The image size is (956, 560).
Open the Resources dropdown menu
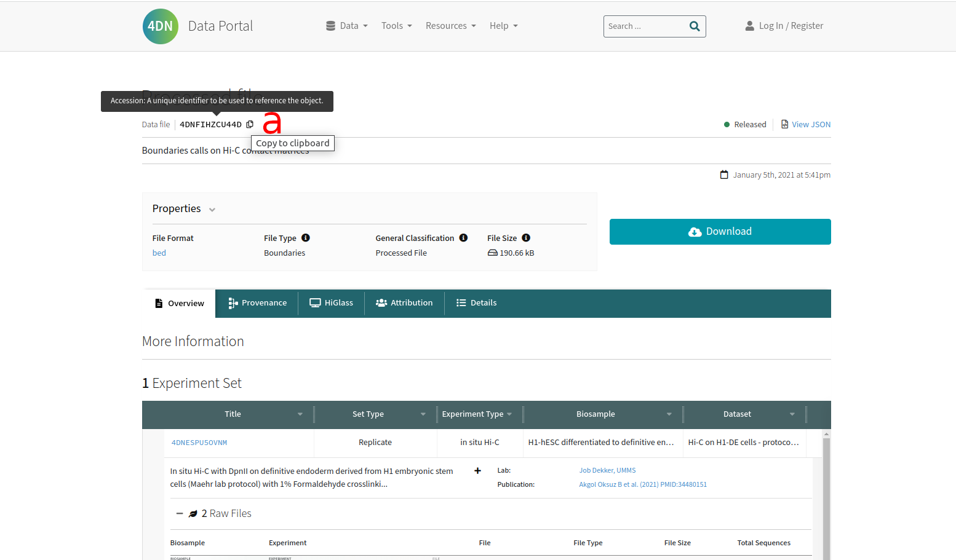tap(450, 26)
